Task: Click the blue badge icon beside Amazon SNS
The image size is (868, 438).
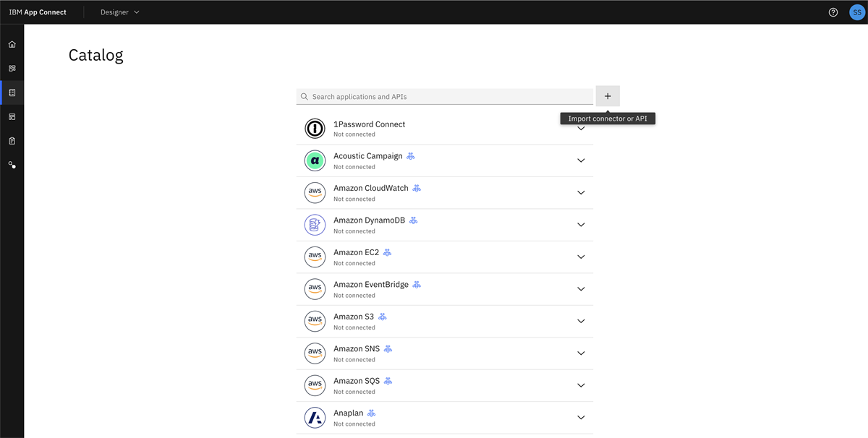Action: click(x=388, y=349)
